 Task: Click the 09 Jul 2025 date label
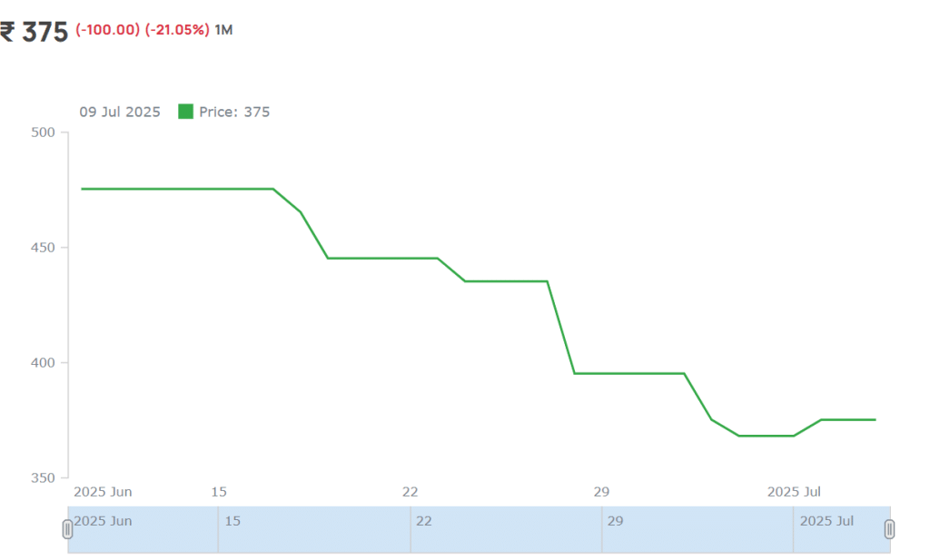pos(120,112)
